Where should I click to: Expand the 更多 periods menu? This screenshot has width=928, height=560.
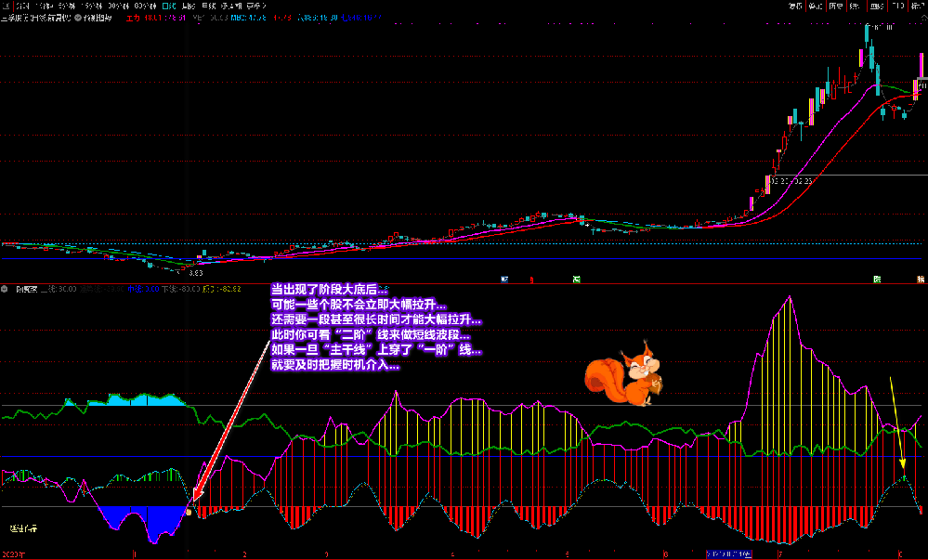255,6
